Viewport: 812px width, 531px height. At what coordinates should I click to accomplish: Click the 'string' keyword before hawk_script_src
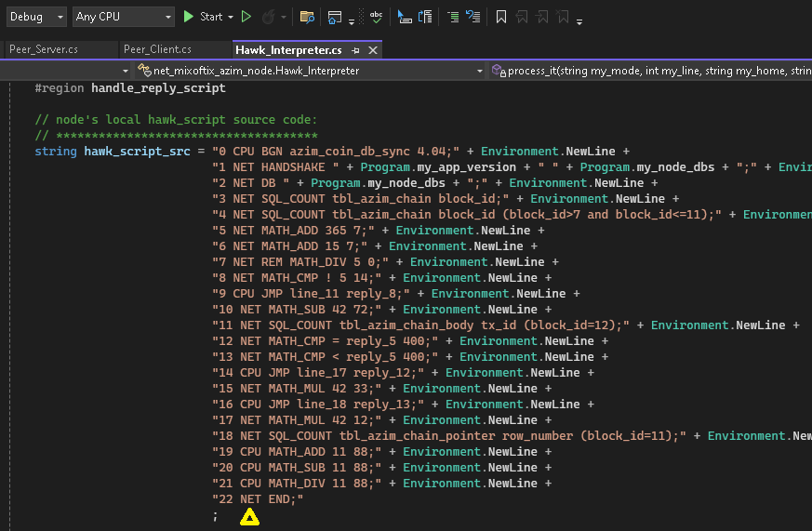(x=56, y=152)
